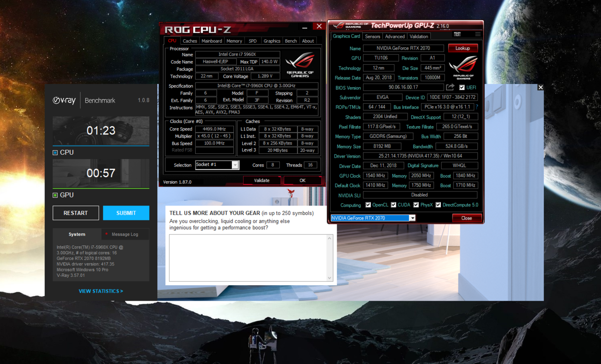601x364 pixels.
Task: Open the GPU-Z hamburger menu
Action: (x=478, y=34)
